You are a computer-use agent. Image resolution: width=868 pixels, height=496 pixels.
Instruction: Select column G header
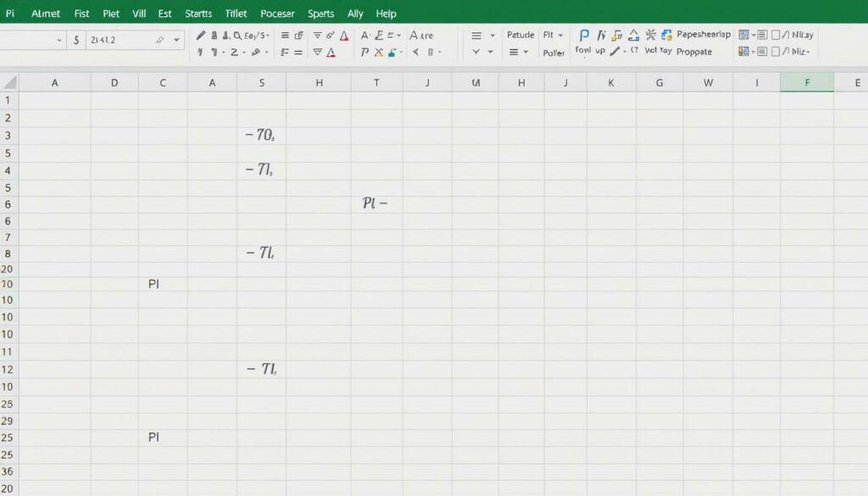coord(659,83)
